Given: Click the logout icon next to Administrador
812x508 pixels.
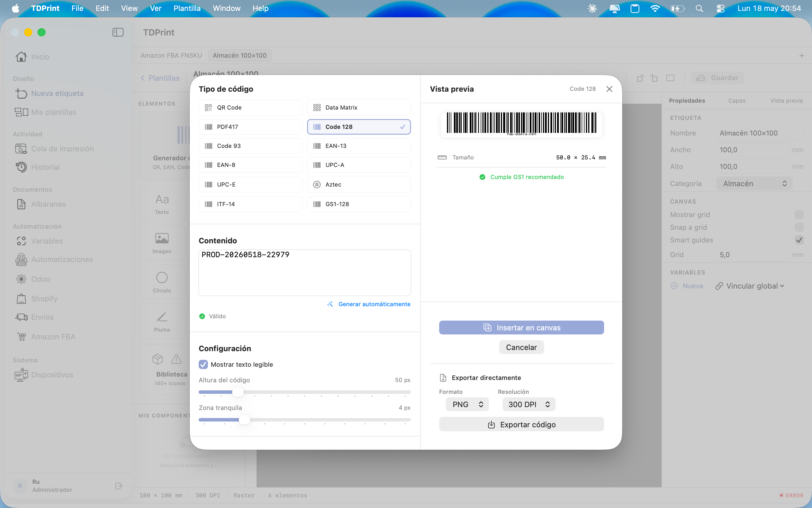Looking at the screenshot, I should pyautogui.click(x=119, y=486).
